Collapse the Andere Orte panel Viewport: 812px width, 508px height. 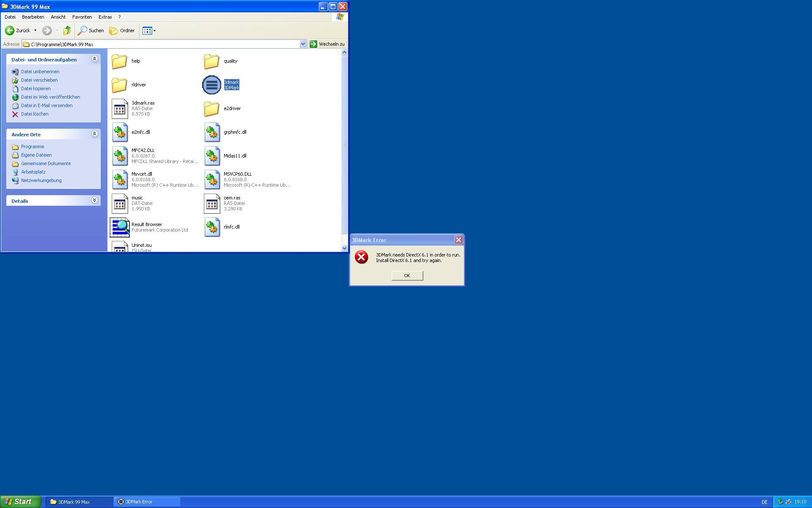94,134
